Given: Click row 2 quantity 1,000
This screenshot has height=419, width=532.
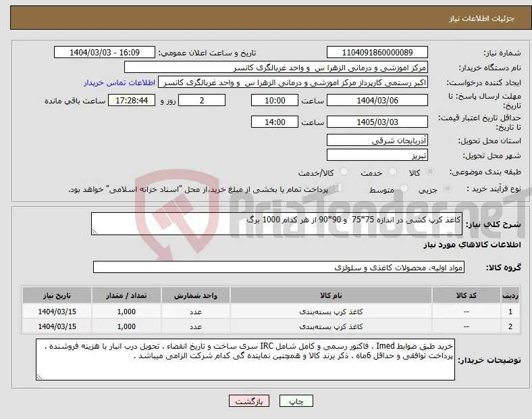Looking at the screenshot, I should [x=126, y=326].
